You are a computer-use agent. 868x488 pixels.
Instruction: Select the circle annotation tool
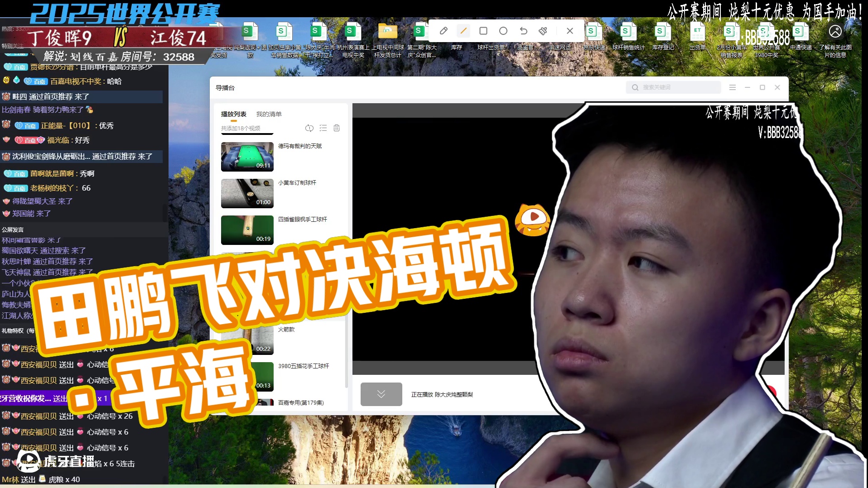pyautogui.click(x=503, y=31)
